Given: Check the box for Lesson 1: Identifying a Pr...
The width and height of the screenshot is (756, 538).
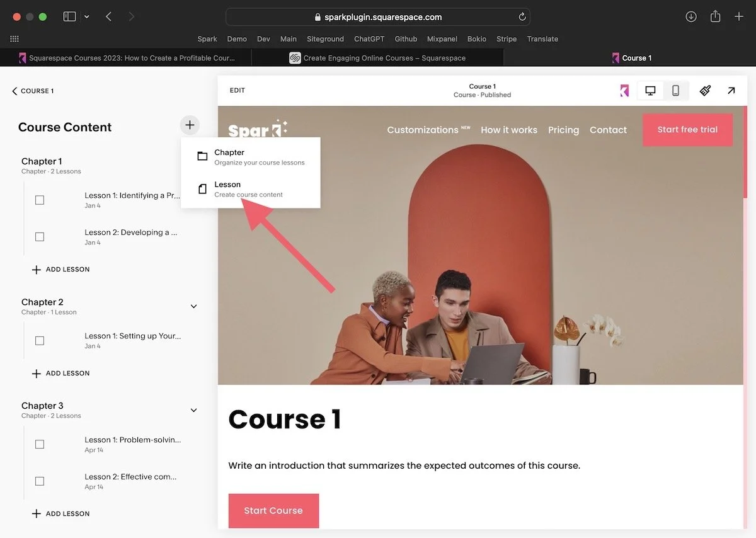Looking at the screenshot, I should click(x=40, y=199).
